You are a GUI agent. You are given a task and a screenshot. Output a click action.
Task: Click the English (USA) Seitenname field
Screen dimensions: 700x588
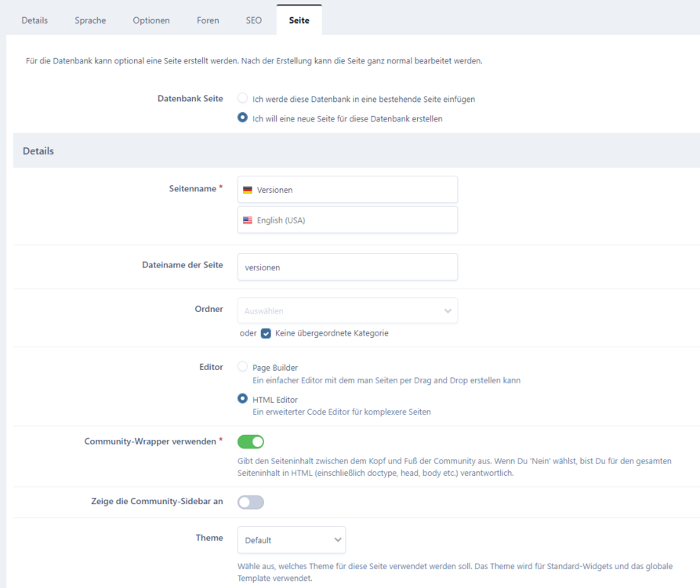[353, 220]
